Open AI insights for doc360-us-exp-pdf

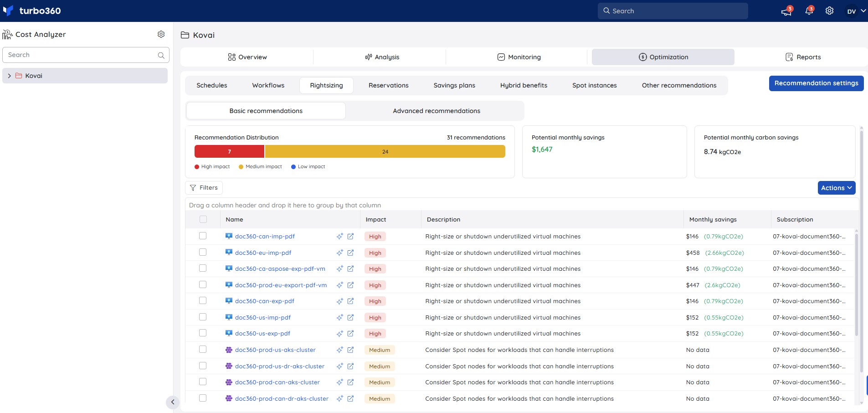click(x=339, y=333)
